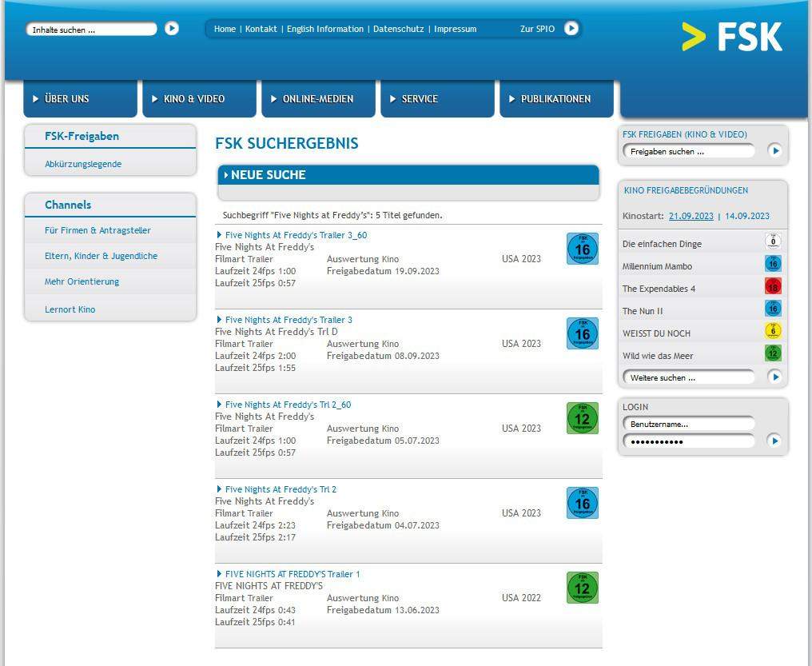
Task: Expand the NEUE SUCHE panel
Action: pos(269,175)
